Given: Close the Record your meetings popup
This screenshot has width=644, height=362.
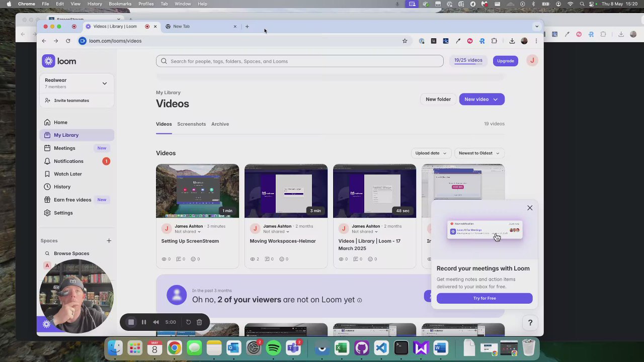Looking at the screenshot, I should pyautogui.click(x=530, y=208).
